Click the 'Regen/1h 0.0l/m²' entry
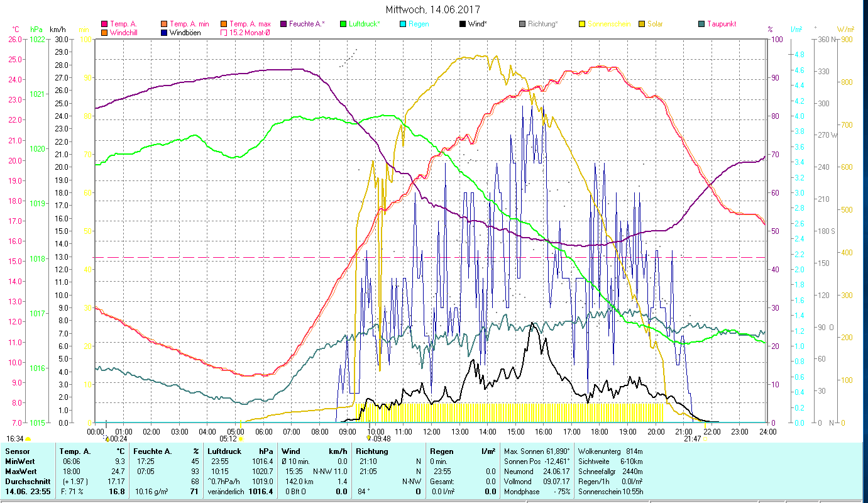This screenshot has height=503, width=868. (x=610, y=482)
